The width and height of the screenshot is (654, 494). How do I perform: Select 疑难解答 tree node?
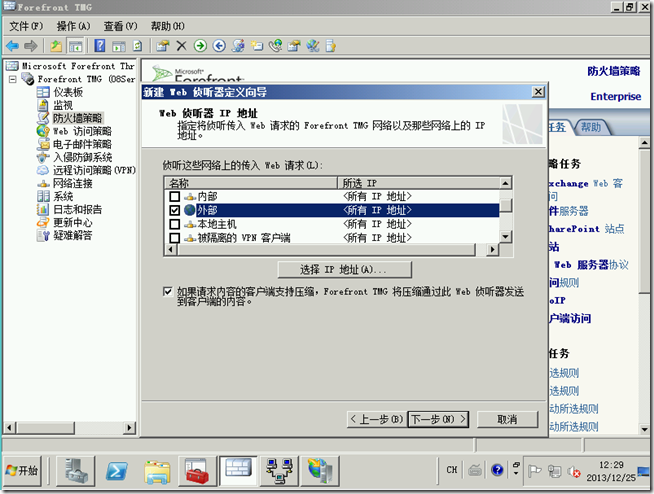(65, 236)
